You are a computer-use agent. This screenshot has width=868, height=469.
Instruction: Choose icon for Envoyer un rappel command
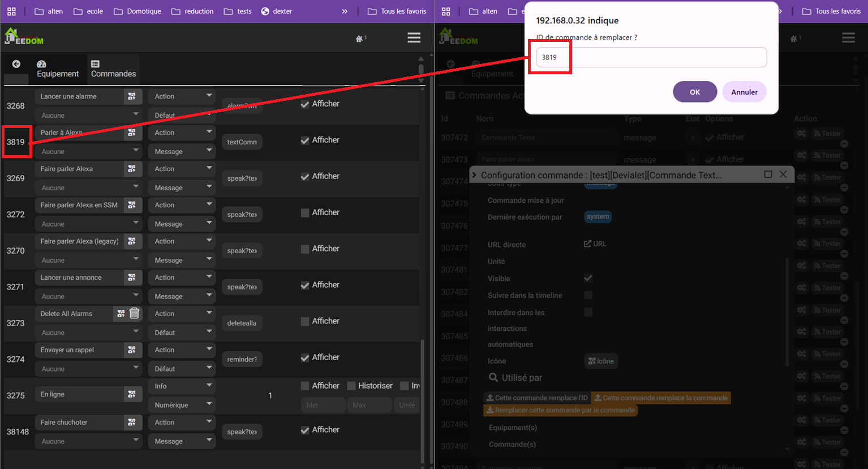point(132,350)
